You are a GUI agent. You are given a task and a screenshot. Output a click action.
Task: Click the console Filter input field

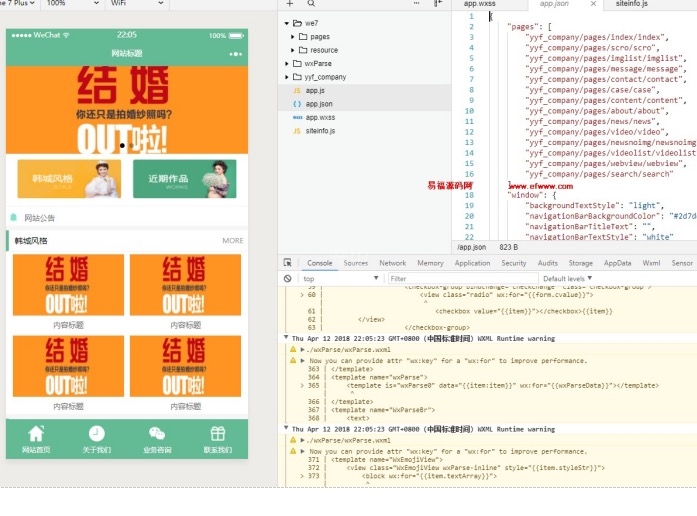tap(460, 278)
